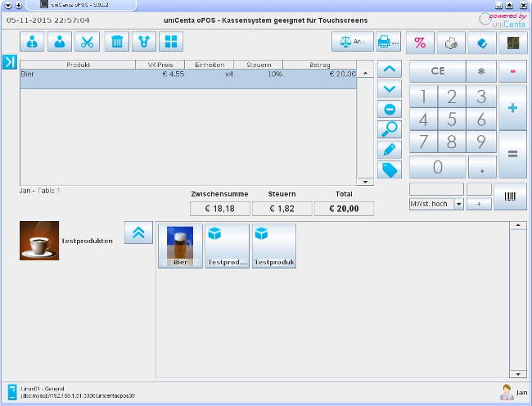
Task: Select the Testprodukten category
Action: tap(39, 241)
